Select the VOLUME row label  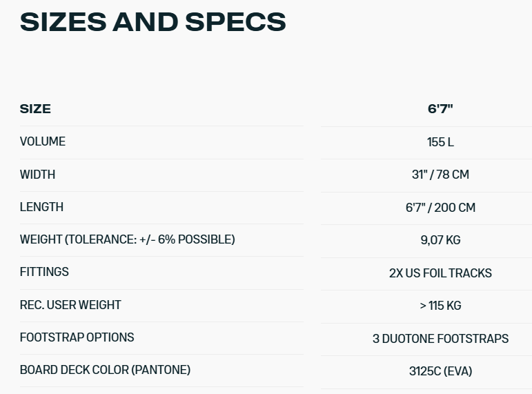[x=43, y=141]
